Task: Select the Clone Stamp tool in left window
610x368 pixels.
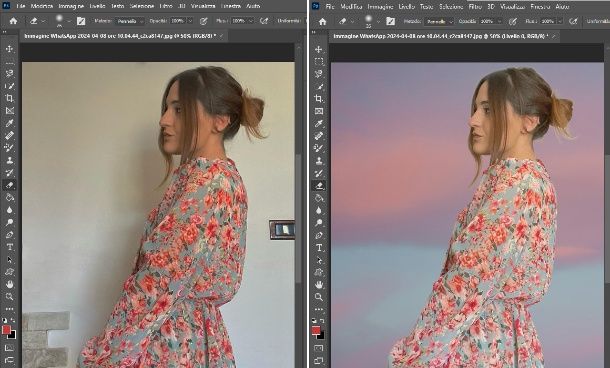Action: tap(9, 160)
